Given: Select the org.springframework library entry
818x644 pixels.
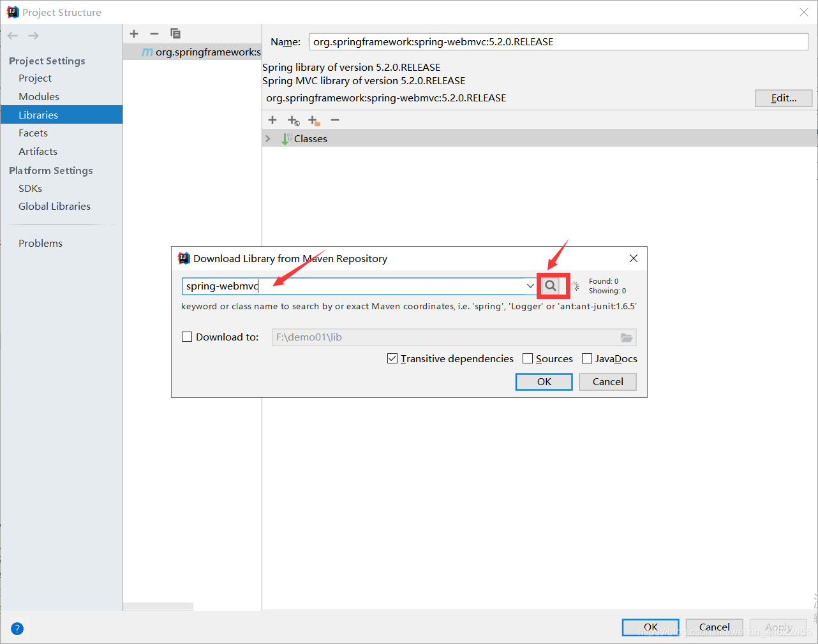Looking at the screenshot, I should pyautogui.click(x=192, y=52).
